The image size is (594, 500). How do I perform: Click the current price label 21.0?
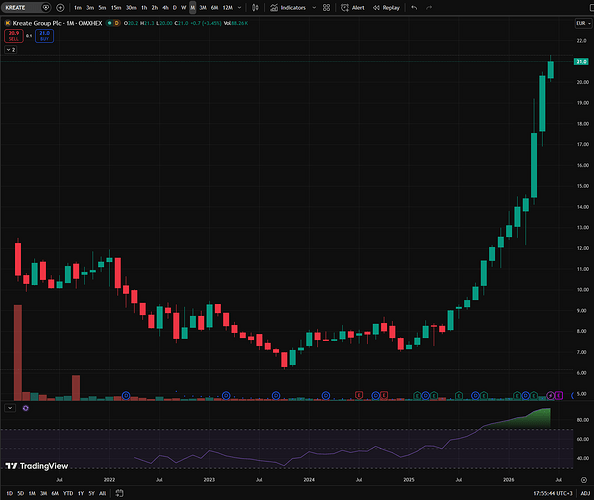point(581,61)
